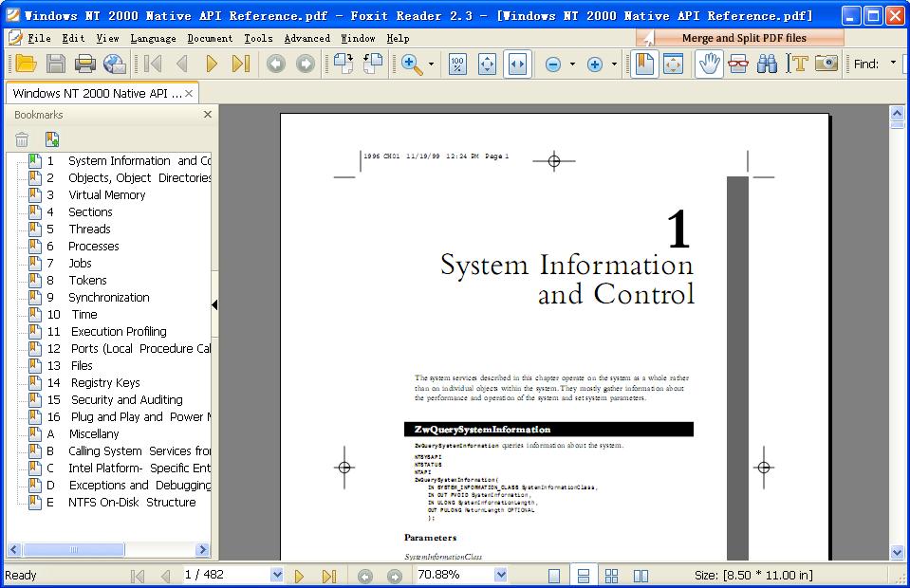The height and width of the screenshot is (588, 910).
Task: Click the red glasses reader icon
Action: pyautogui.click(x=737, y=64)
